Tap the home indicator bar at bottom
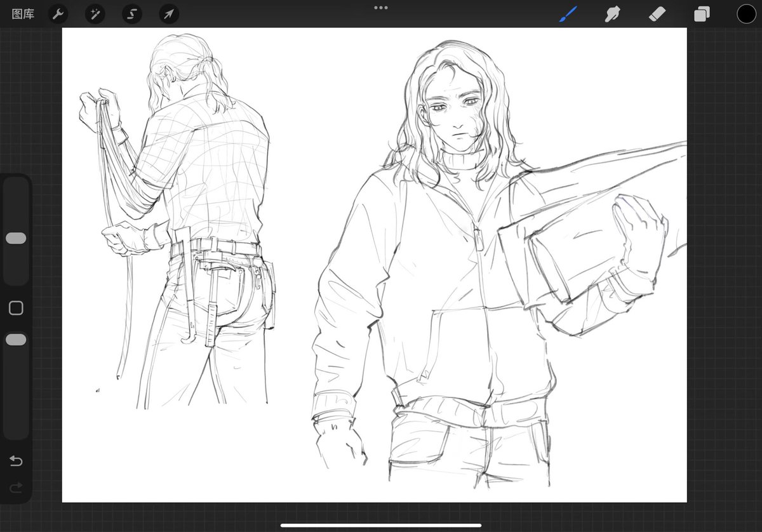Viewport: 762px width, 532px height. (381, 525)
